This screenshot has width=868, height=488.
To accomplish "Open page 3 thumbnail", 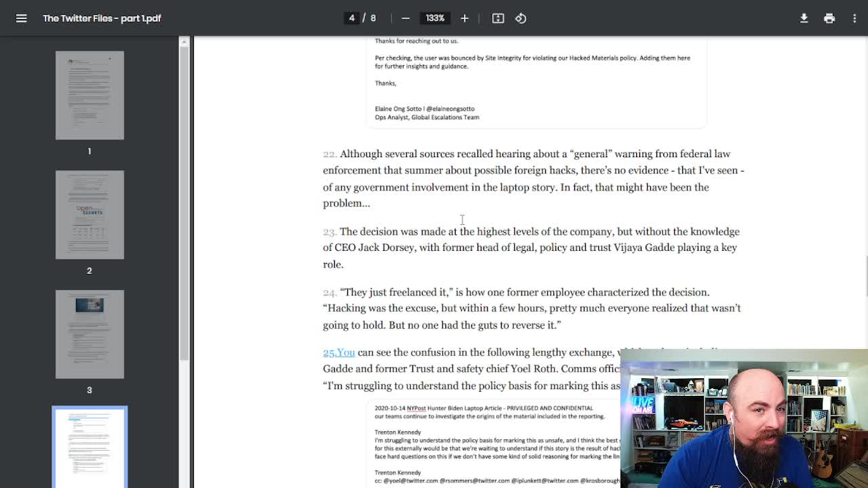I will 90,334.
